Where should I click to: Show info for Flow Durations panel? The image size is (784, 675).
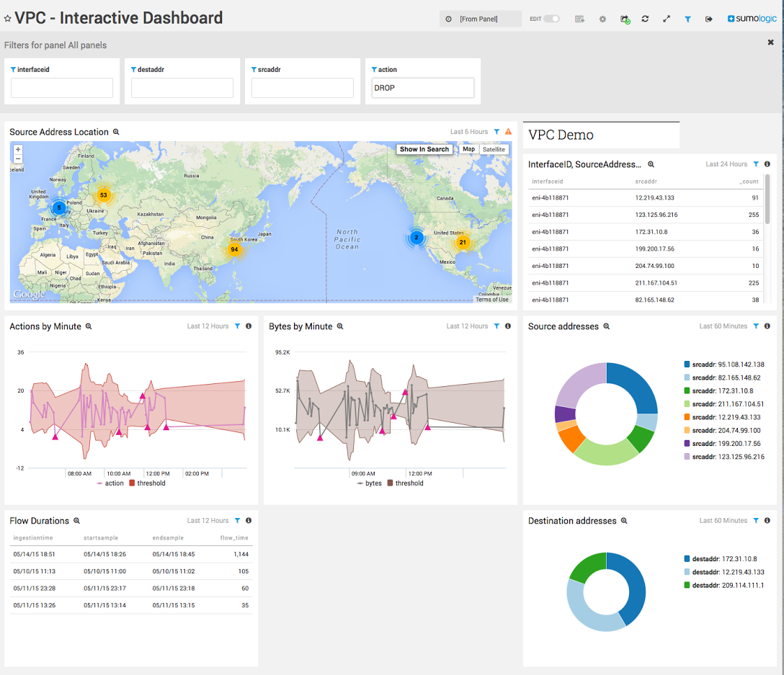pyautogui.click(x=249, y=521)
